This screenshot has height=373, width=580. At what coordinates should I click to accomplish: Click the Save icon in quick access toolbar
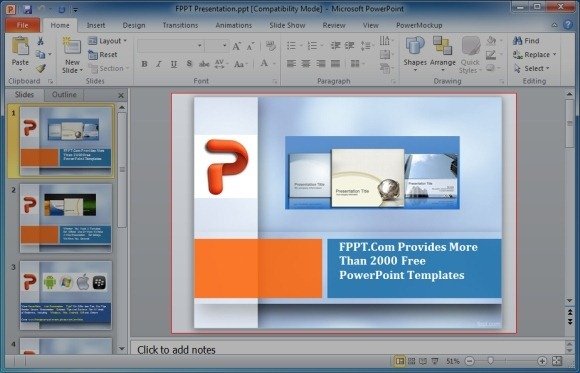27,9
